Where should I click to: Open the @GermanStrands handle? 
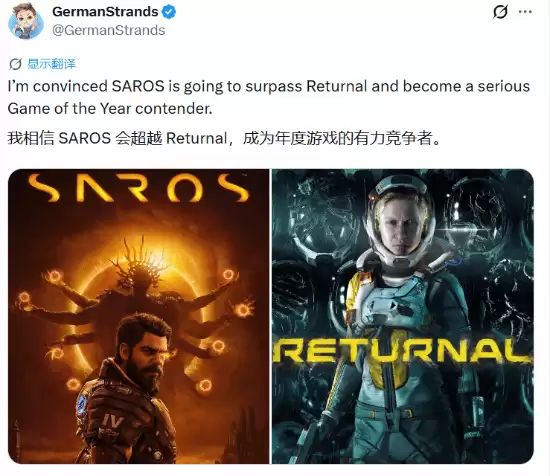[x=109, y=30]
